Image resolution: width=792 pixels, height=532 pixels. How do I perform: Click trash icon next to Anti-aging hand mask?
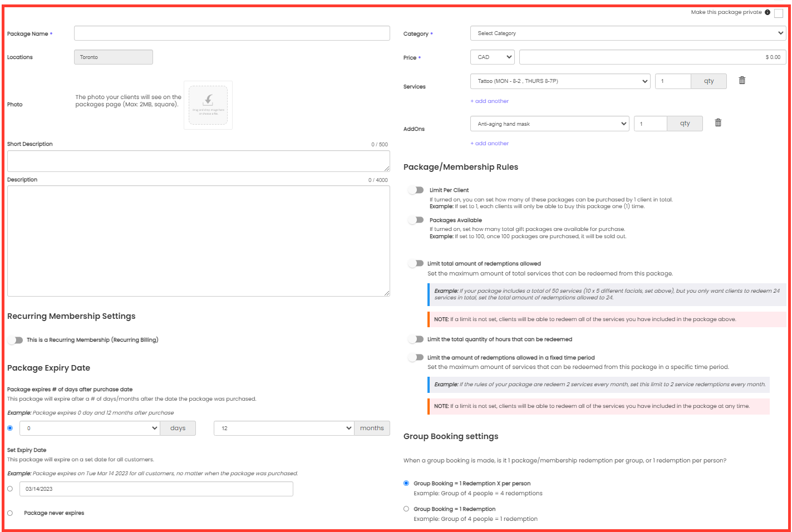click(x=718, y=123)
